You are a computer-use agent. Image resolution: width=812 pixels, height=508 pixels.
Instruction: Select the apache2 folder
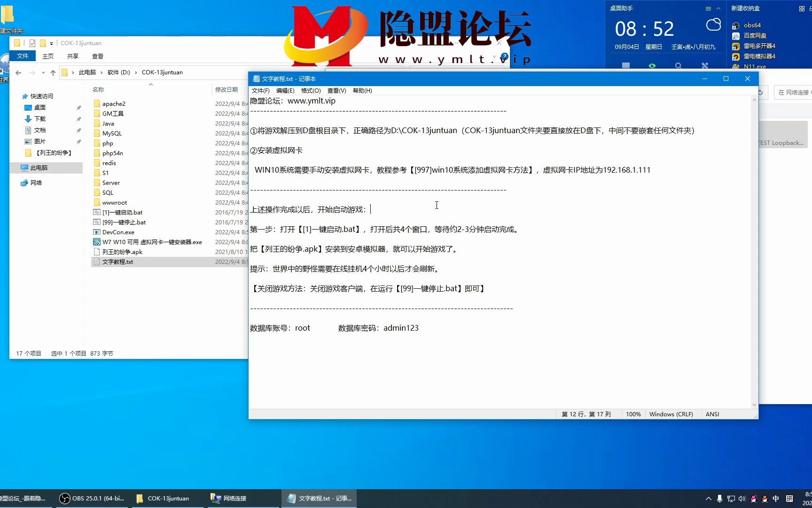pyautogui.click(x=114, y=104)
